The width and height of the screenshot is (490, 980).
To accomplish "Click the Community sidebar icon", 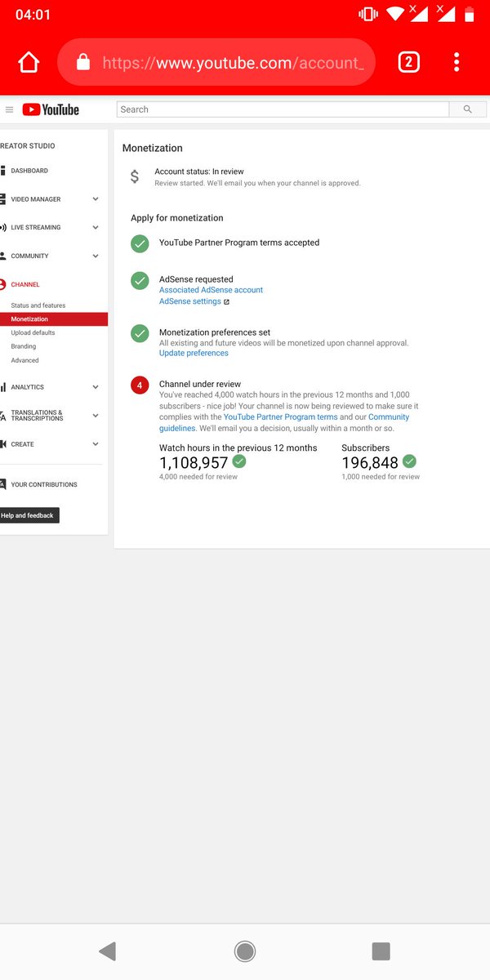I will pos(2,256).
